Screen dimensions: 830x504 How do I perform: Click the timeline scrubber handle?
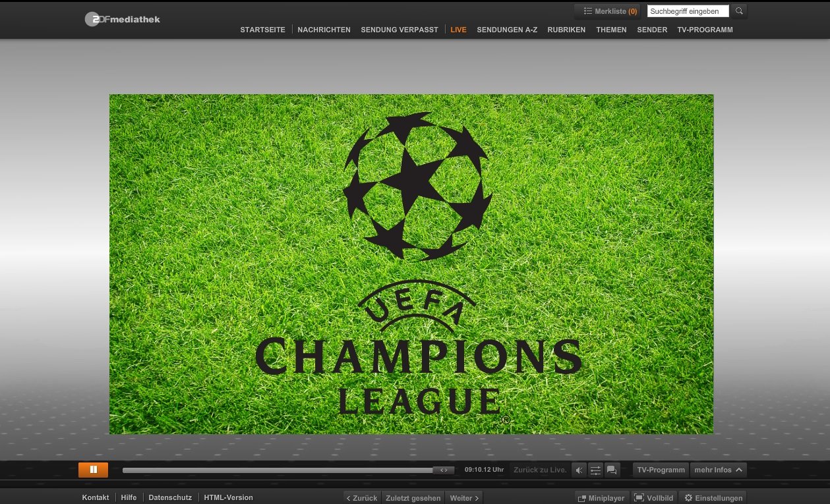[443, 470]
